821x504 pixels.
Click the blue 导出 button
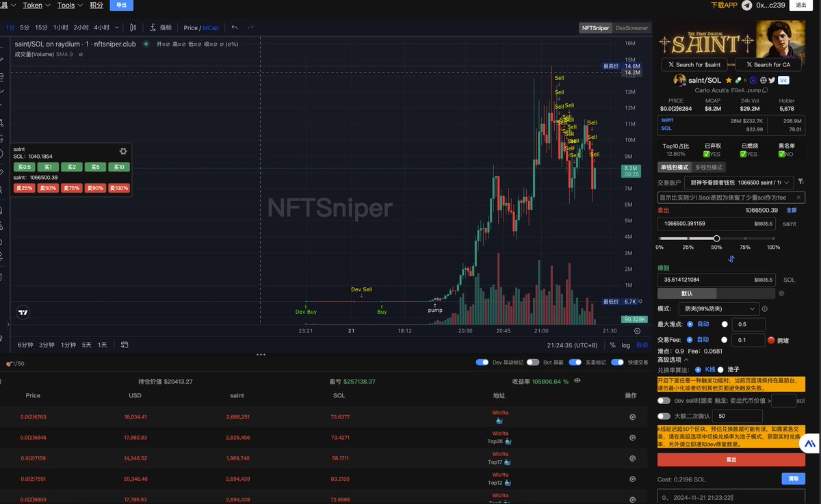click(x=122, y=5)
